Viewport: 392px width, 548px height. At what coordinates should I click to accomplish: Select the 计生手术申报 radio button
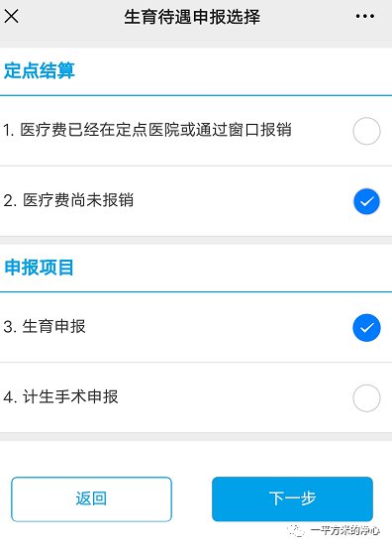tap(366, 398)
